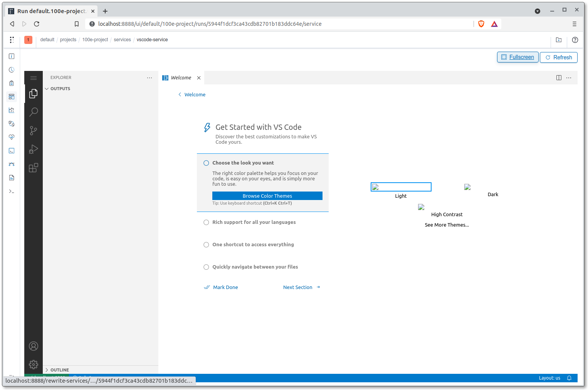This screenshot has width=588, height=390.
Task: Close the Welcome tab
Action: coord(199,78)
